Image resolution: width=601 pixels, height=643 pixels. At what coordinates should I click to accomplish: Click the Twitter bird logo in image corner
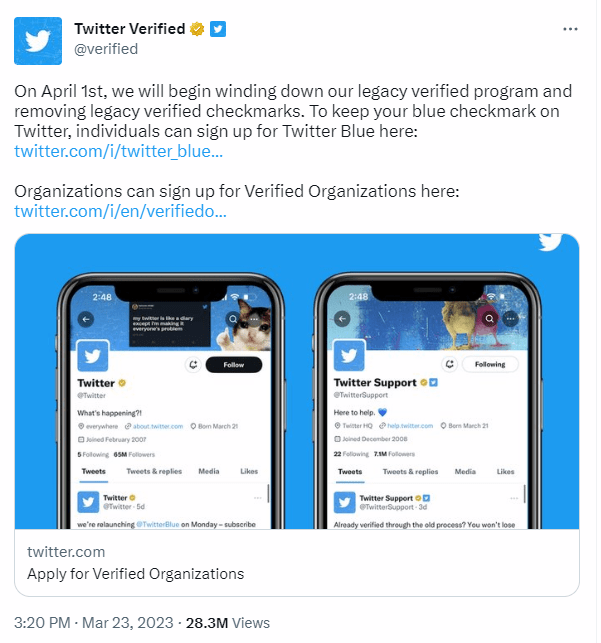pyautogui.click(x=551, y=243)
